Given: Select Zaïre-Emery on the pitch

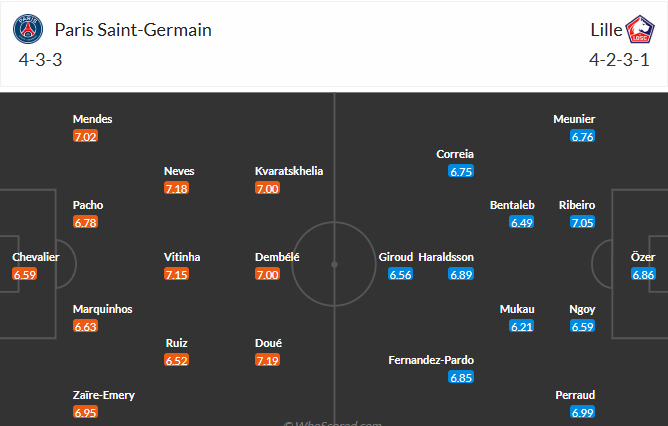Looking at the screenshot, I should [104, 395].
